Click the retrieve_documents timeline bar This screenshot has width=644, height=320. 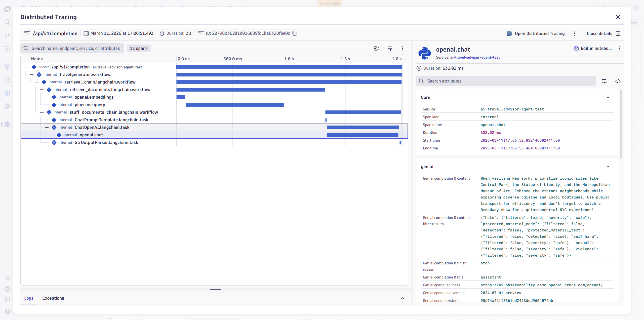point(251,90)
